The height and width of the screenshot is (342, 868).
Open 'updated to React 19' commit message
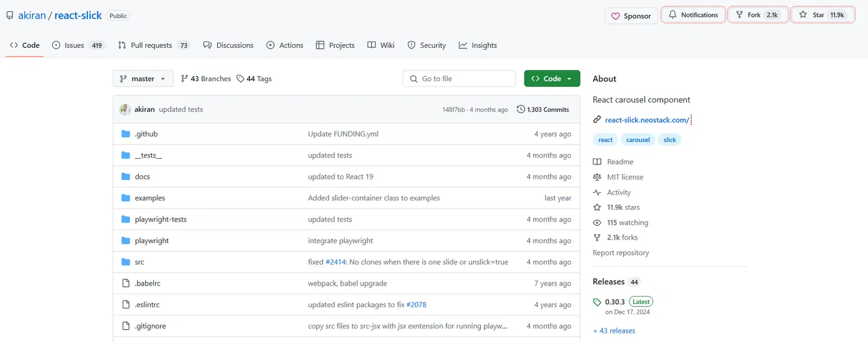340,177
